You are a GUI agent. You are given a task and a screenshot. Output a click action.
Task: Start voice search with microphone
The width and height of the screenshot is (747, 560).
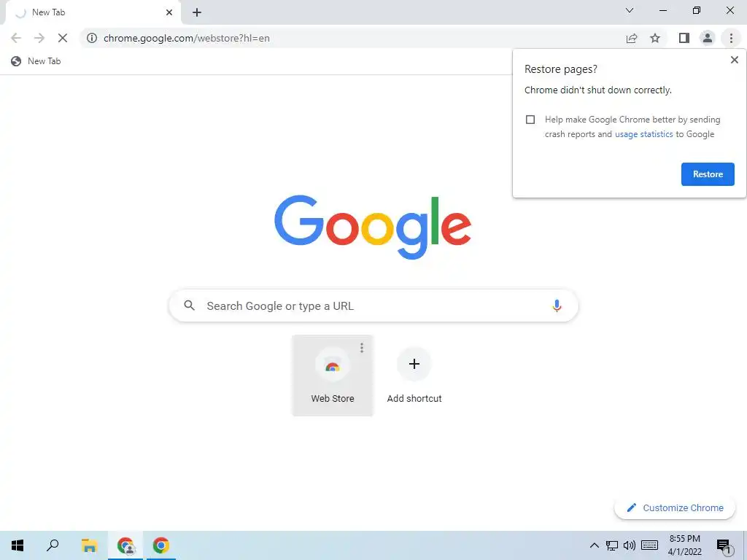coord(557,306)
